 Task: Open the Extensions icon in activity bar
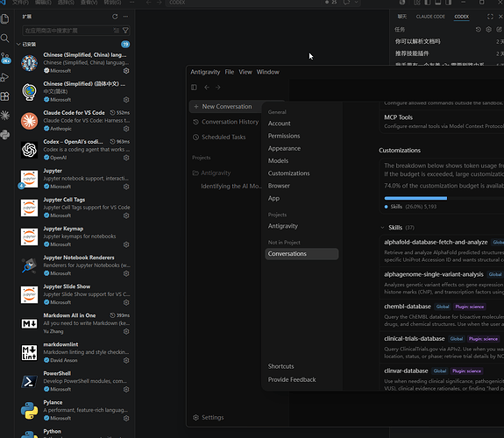(5, 96)
